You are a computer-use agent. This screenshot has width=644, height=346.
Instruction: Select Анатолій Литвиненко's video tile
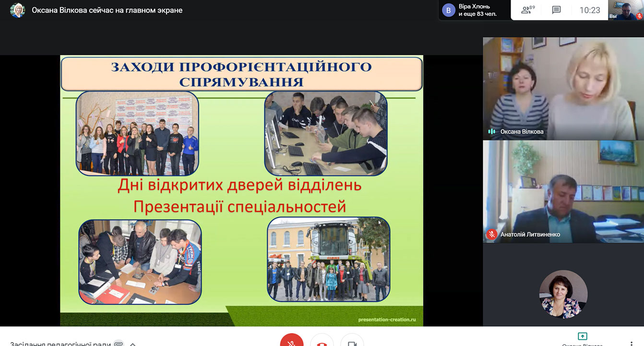coord(563,191)
